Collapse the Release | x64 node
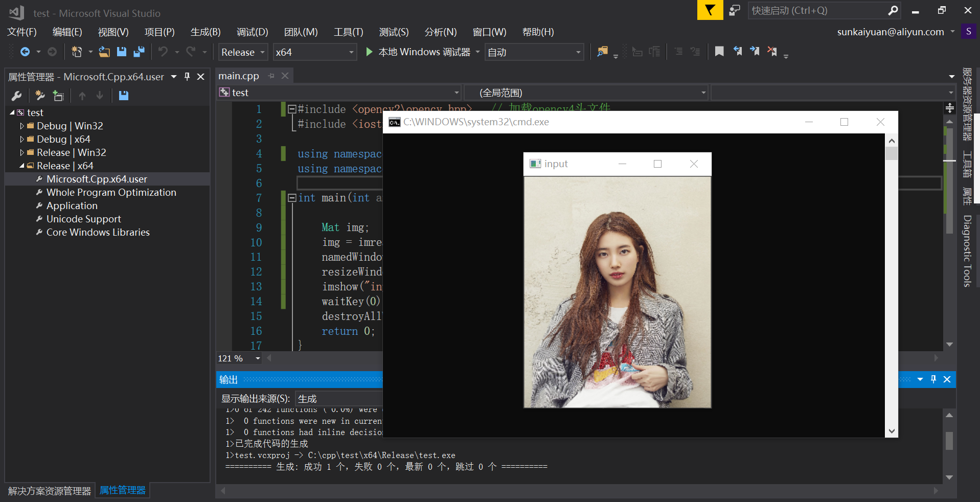980x502 pixels. 22,166
